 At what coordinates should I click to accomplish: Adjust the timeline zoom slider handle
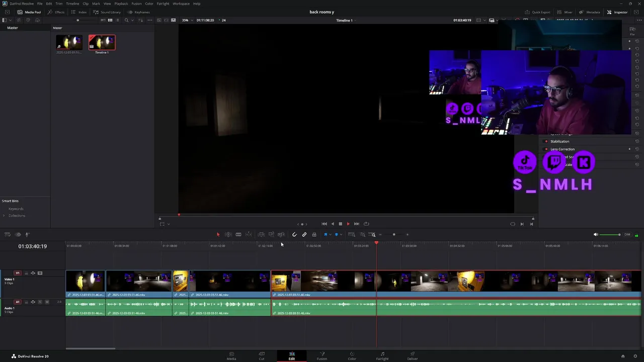(x=394, y=234)
